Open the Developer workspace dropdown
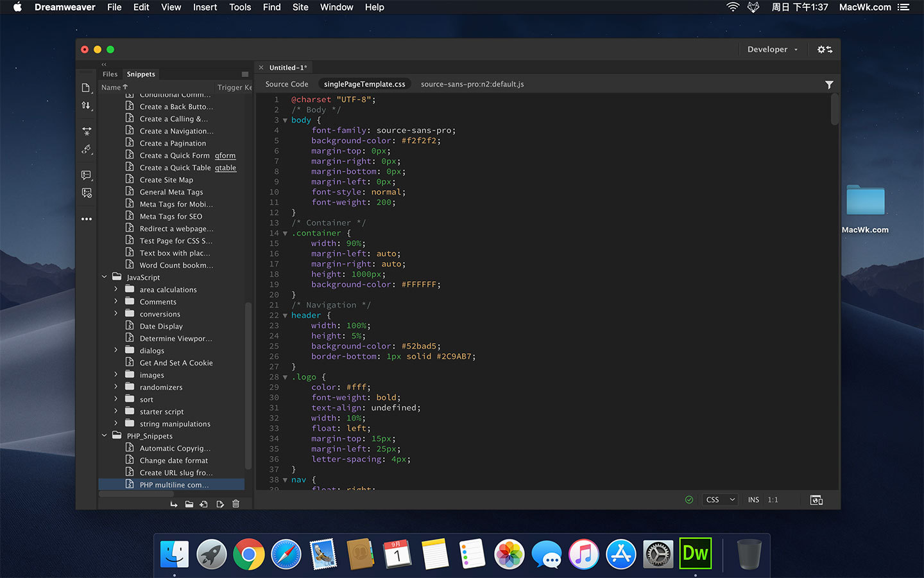 (x=773, y=49)
